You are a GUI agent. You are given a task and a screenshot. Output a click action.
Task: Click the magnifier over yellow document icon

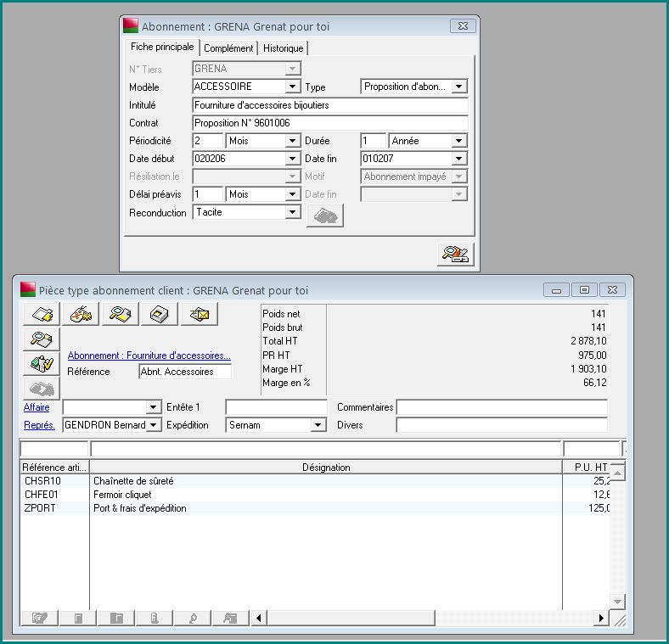121,314
